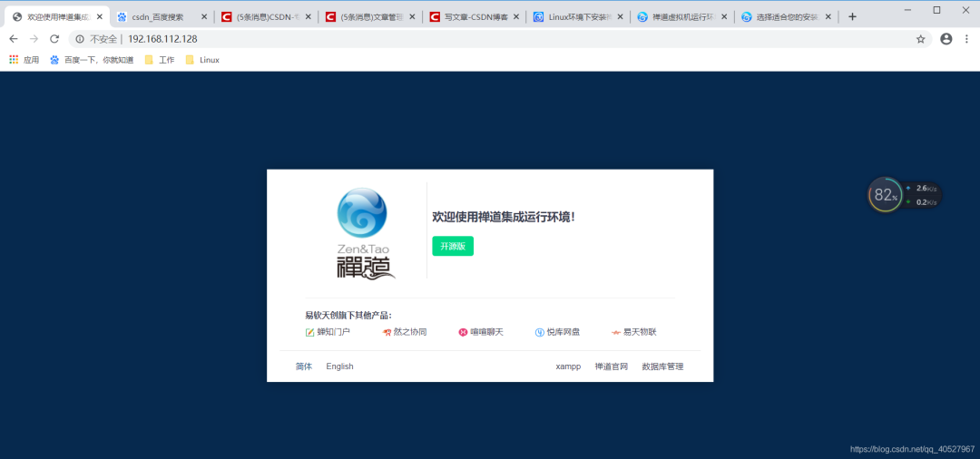This screenshot has width=980, height=459.
Task: Close the 写文章-CSDN博客 tab
Action: (515, 17)
